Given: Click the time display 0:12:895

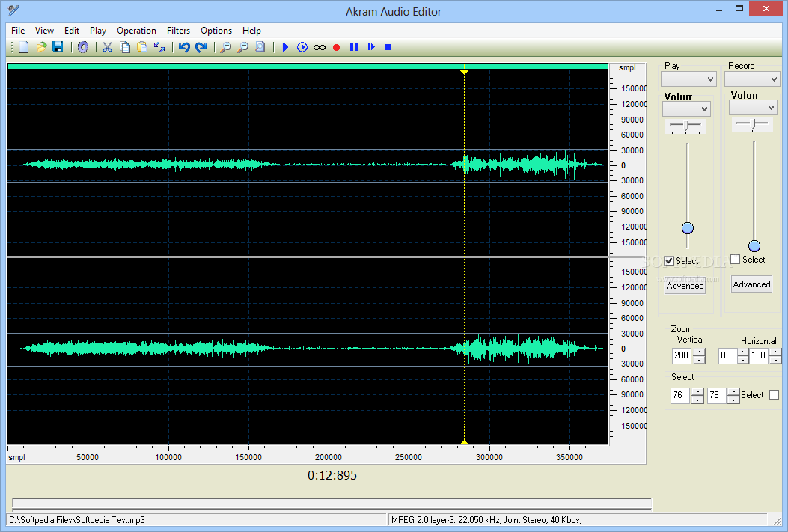Looking at the screenshot, I should pos(332,475).
